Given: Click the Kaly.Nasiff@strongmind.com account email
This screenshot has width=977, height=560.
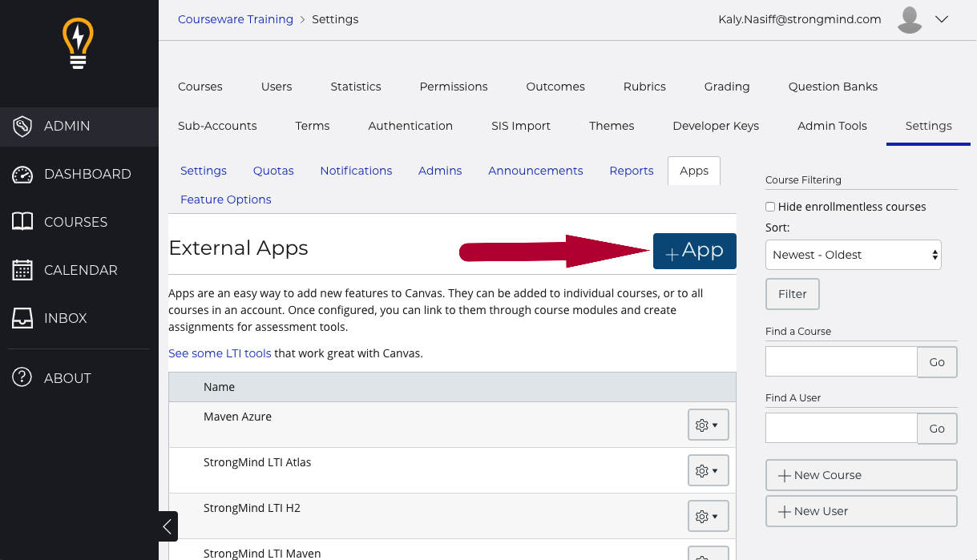Looking at the screenshot, I should (800, 19).
